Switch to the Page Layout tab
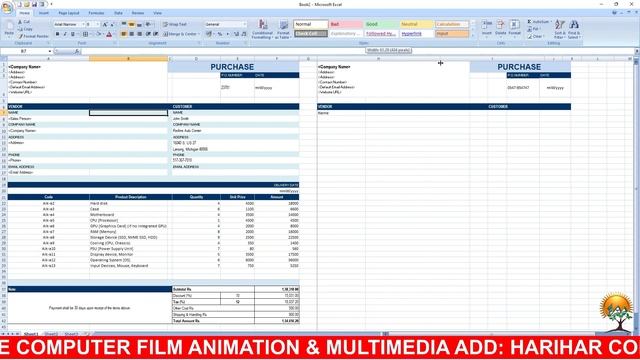 click(x=69, y=13)
